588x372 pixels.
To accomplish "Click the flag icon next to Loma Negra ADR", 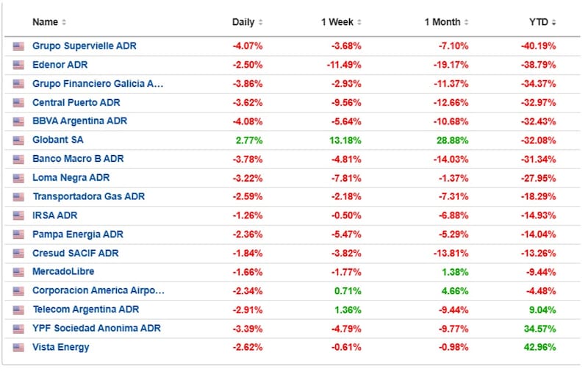I will tap(18, 178).
